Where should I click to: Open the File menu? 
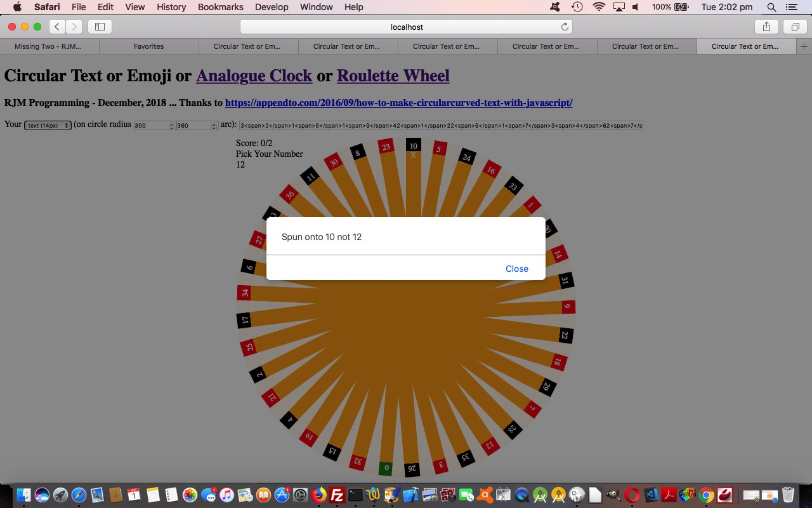79,7
